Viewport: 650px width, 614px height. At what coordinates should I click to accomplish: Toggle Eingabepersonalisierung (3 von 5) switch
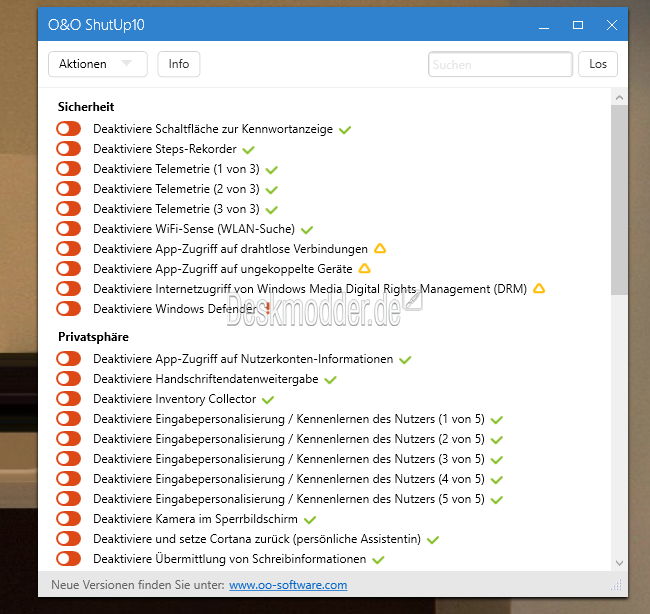[69, 459]
